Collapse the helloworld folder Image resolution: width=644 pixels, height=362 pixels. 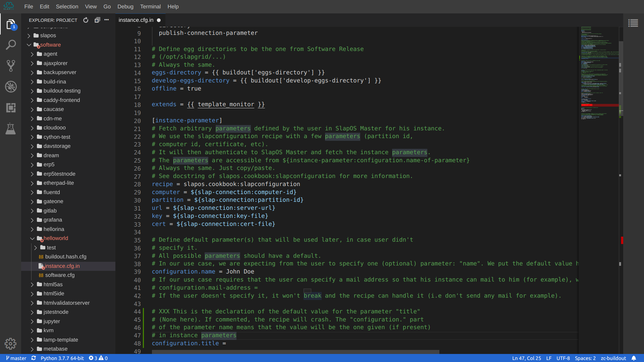32,238
